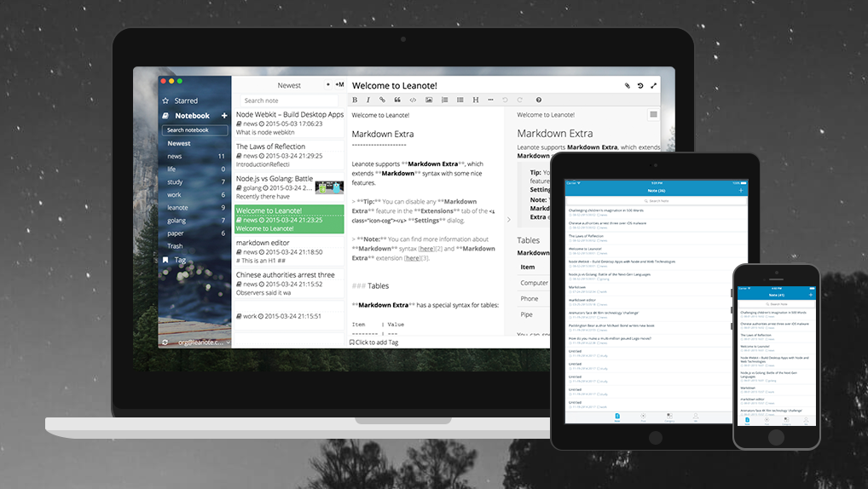Image resolution: width=868 pixels, height=489 pixels.
Task: Toggle bold formatting in editor toolbar
Action: pos(355,101)
